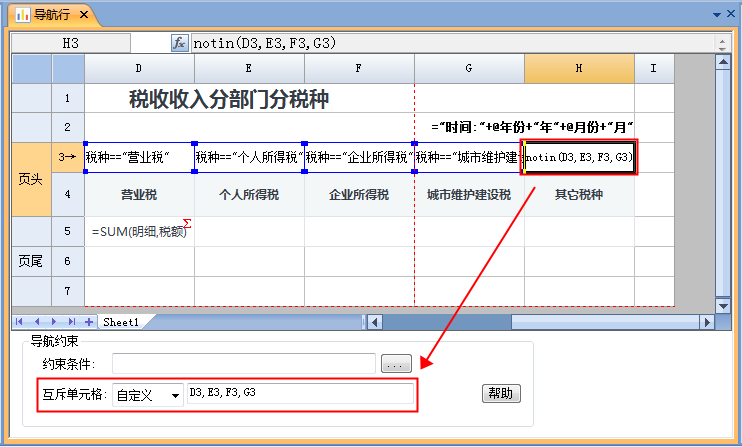The image size is (742, 447).
Task: Jump to last sheet navigation arrow
Action: [x=72, y=322]
